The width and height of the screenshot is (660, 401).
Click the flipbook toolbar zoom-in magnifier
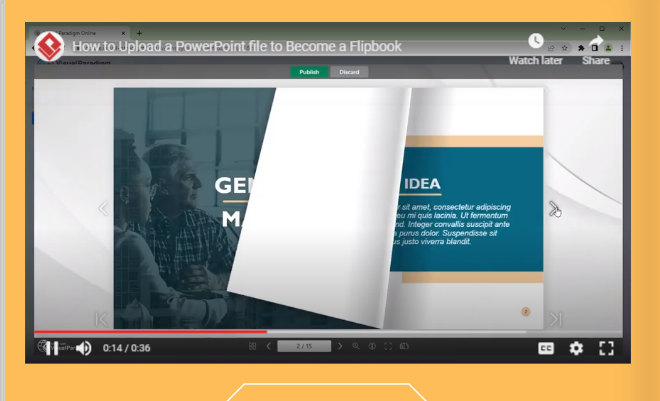(356, 346)
